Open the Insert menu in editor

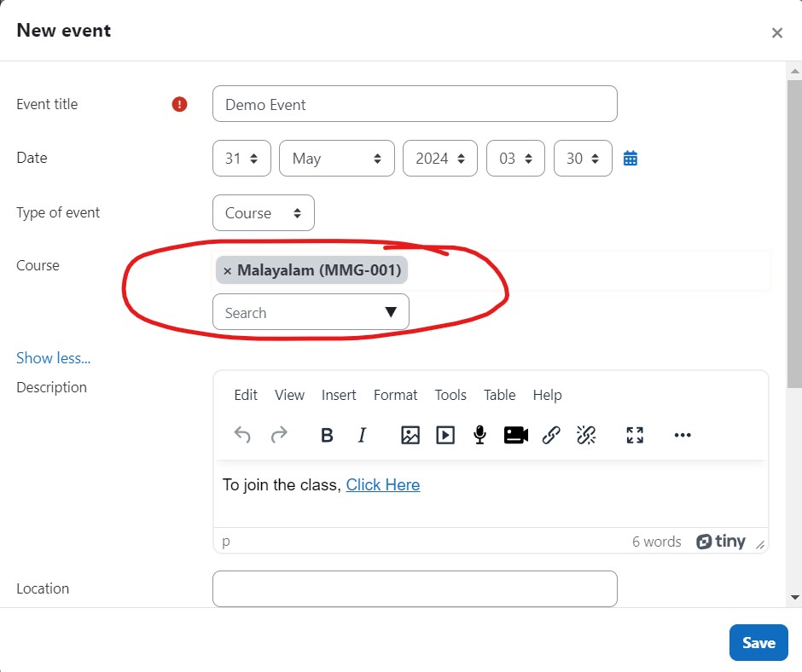[x=339, y=396]
